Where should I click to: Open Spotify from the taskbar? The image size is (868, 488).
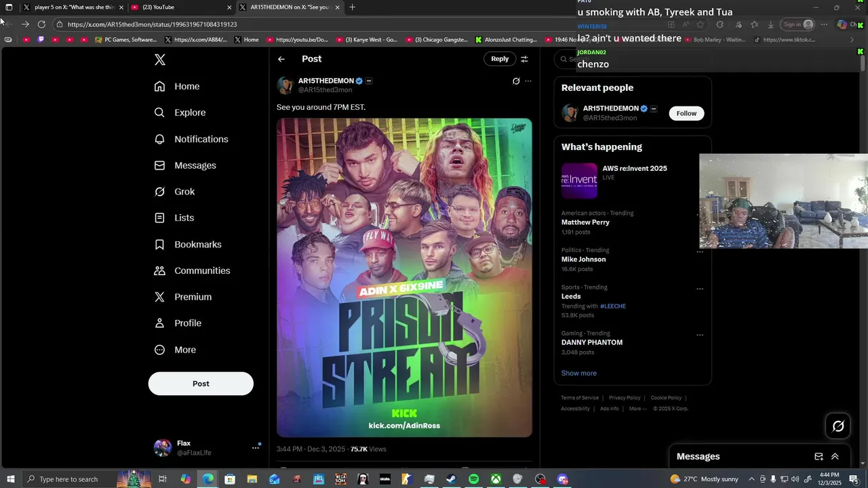click(473, 479)
